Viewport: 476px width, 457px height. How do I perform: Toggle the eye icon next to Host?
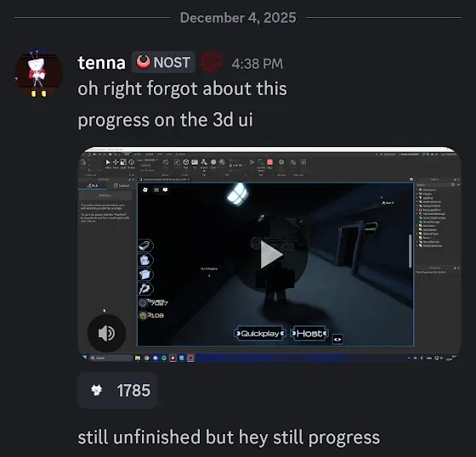337,339
